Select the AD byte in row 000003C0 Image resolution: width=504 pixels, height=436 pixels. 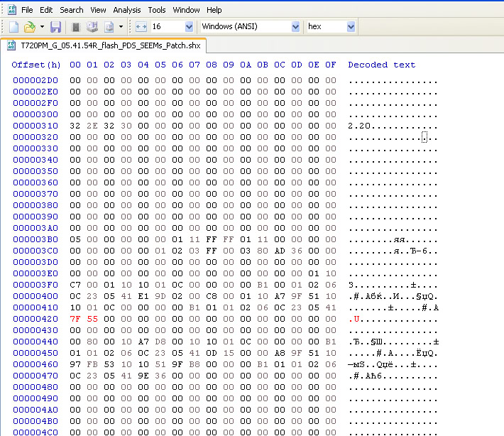280,251
